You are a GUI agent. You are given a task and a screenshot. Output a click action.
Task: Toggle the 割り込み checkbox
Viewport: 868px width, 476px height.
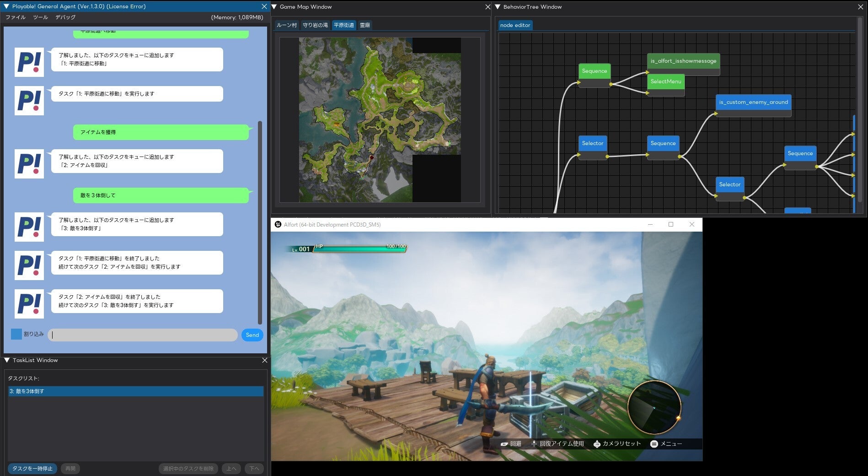tap(16, 334)
